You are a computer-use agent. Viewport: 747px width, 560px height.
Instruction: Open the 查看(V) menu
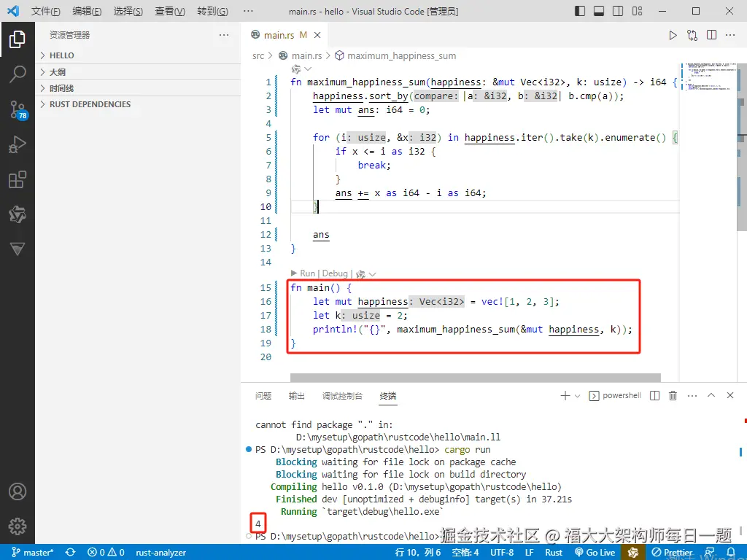[170, 11]
